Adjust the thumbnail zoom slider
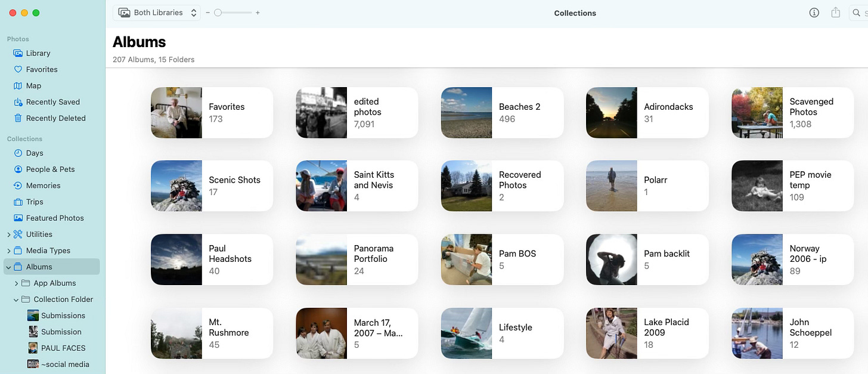 coord(233,13)
